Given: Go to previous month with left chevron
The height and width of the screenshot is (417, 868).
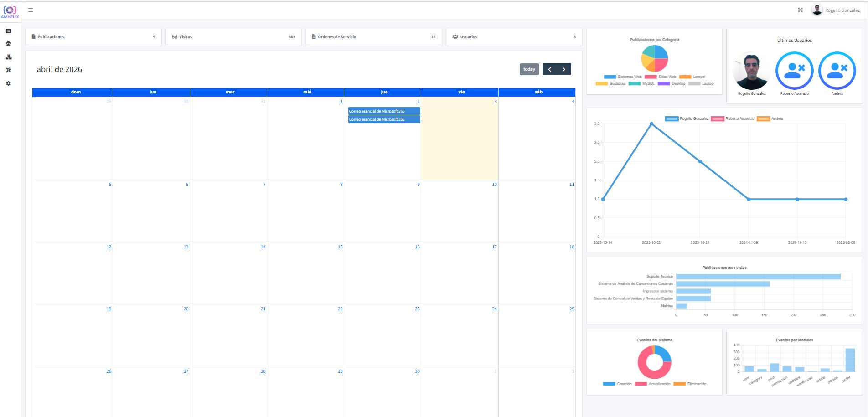Looking at the screenshot, I should [x=550, y=69].
